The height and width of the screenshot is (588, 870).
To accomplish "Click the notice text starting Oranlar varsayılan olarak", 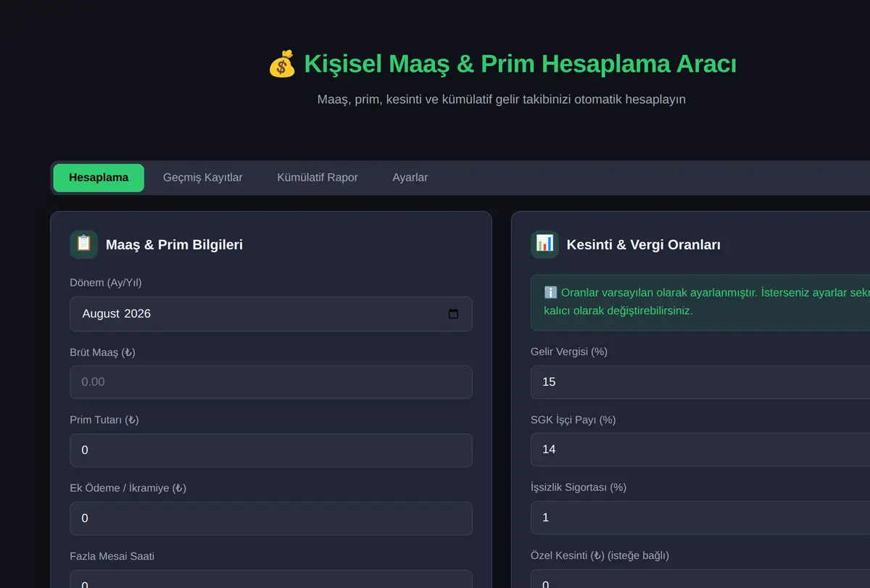I will coord(707,302).
